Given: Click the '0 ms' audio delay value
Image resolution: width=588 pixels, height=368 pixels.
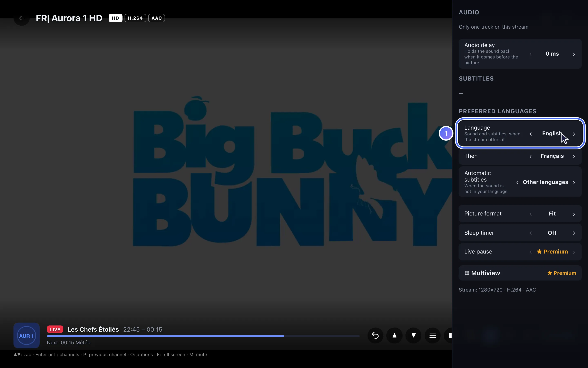Looking at the screenshot, I should [x=552, y=54].
